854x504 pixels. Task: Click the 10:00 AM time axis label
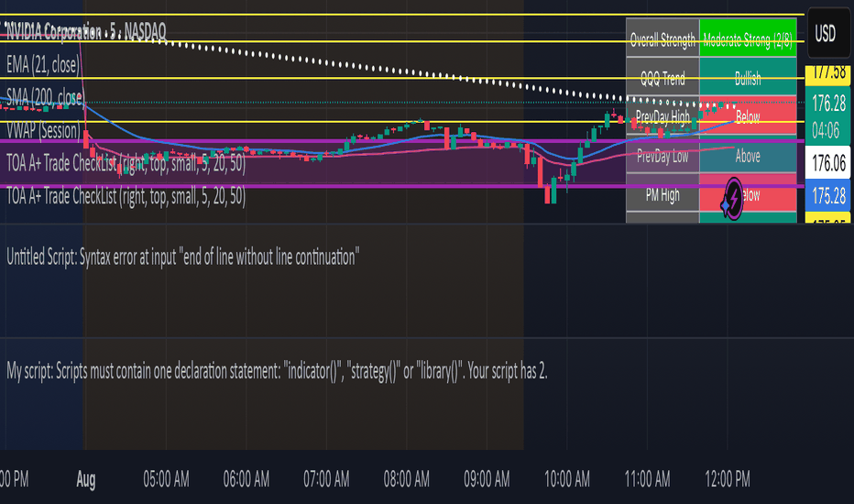click(x=567, y=479)
